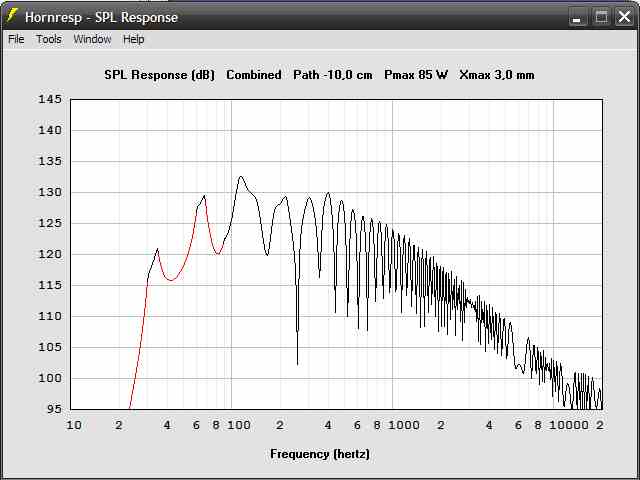Click the 130 value on the dB axis
Image resolution: width=640 pixels, height=480 pixels.
point(50,192)
